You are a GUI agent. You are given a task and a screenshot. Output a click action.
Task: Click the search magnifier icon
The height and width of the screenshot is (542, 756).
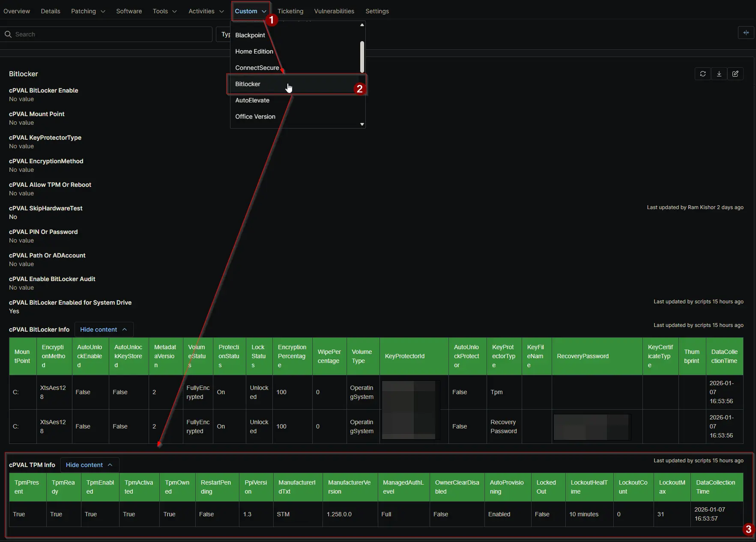[8, 34]
